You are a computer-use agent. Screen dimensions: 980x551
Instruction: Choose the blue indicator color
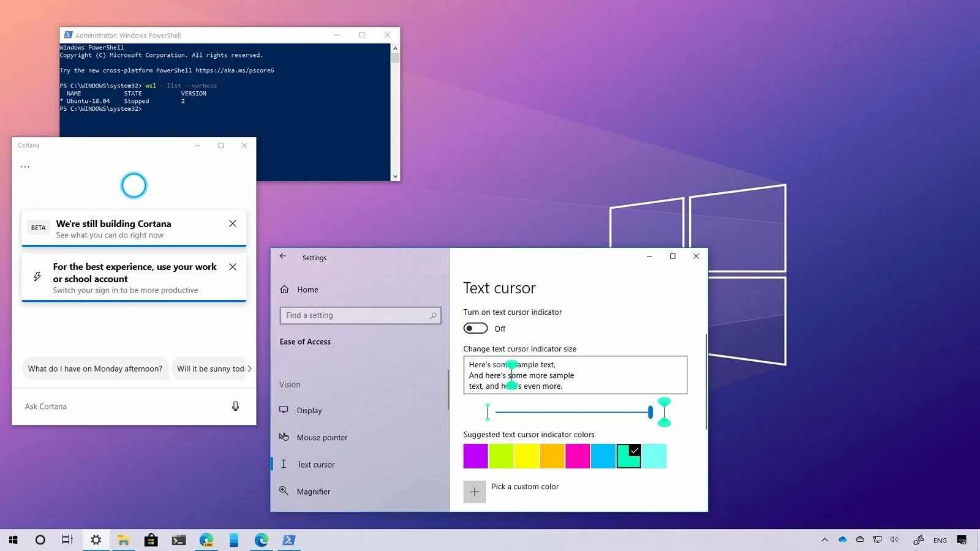coord(603,456)
